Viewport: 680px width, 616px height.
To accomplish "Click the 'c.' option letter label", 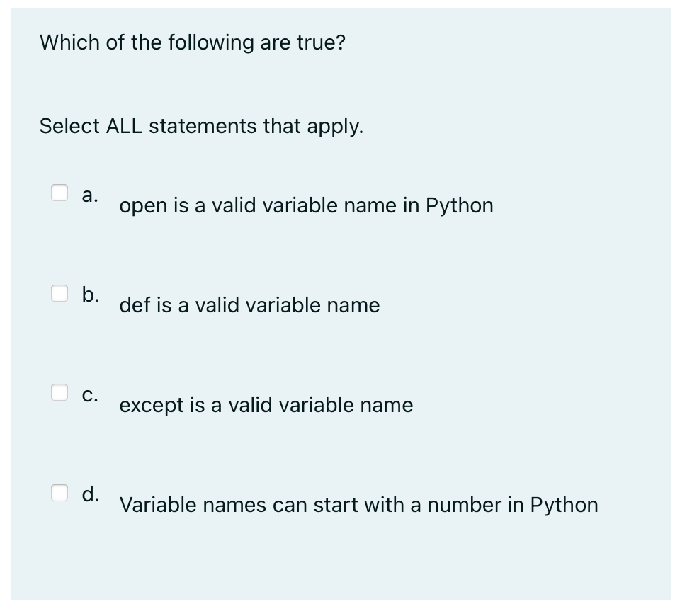I will pos(90,395).
